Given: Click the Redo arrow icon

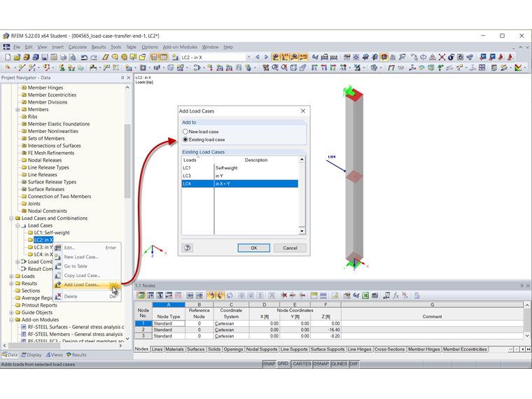Looking at the screenshot, I should click(x=94, y=57).
